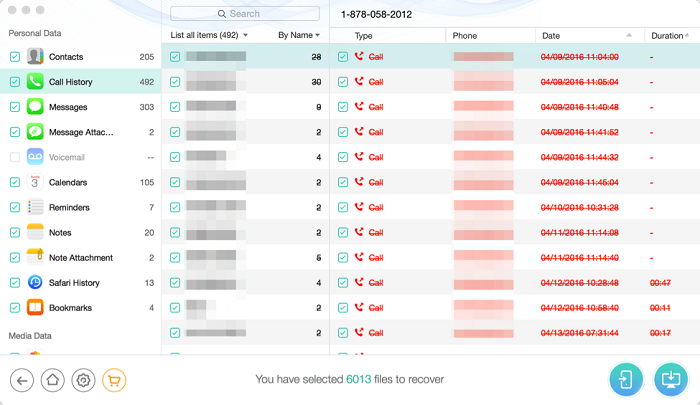Select the call entry 04/12/2016 10:58:40
The image size is (700, 405).
(x=515, y=308)
